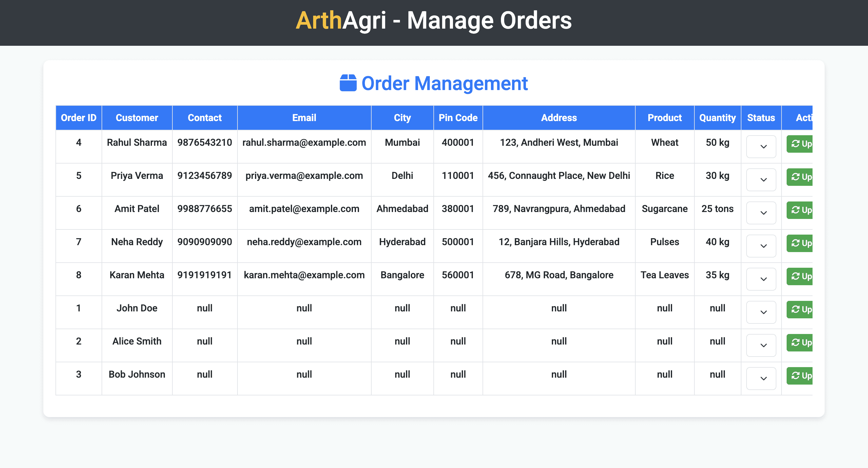Click the ArthAgri page title
The width and height of the screenshot is (868, 468).
(434, 21)
